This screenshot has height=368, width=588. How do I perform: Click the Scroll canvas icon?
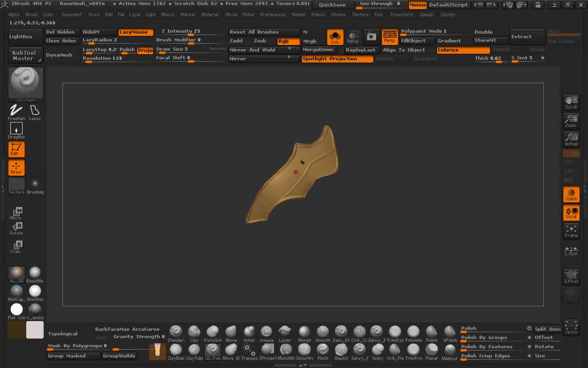(571, 102)
